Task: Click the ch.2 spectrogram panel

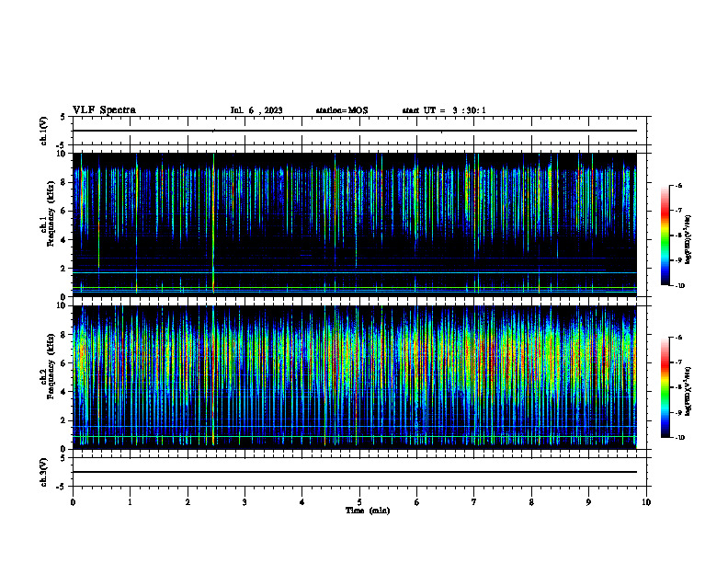Action: (354, 377)
